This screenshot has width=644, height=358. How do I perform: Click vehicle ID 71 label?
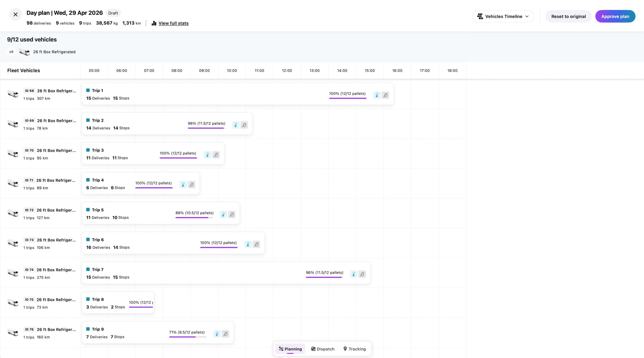click(29, 180)
